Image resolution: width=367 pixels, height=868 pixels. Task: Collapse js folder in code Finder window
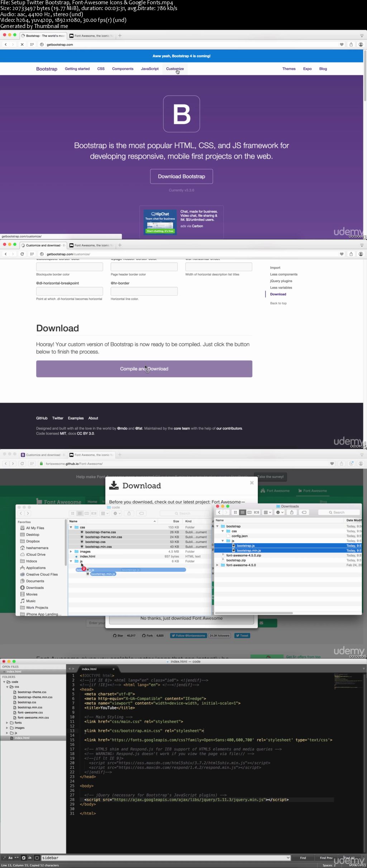click(71, 561)
